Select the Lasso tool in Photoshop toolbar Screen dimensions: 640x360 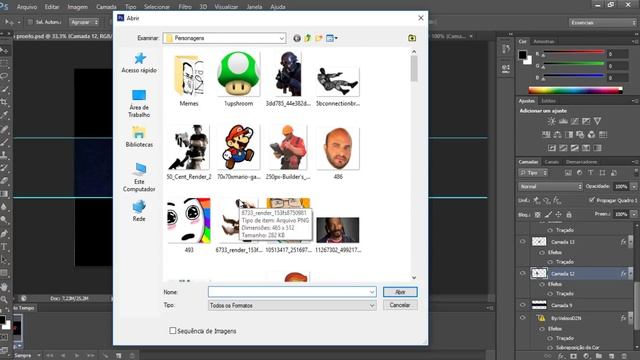[4, 76]
